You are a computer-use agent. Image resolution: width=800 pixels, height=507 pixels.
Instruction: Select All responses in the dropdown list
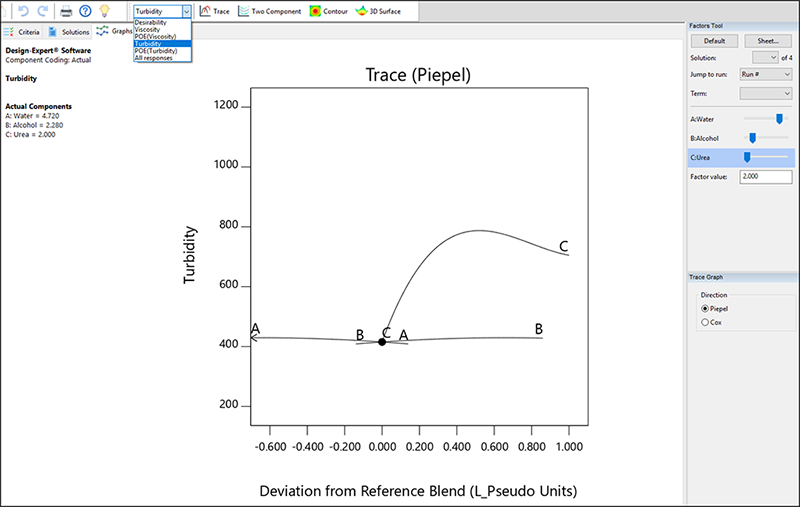coord(153,58)
